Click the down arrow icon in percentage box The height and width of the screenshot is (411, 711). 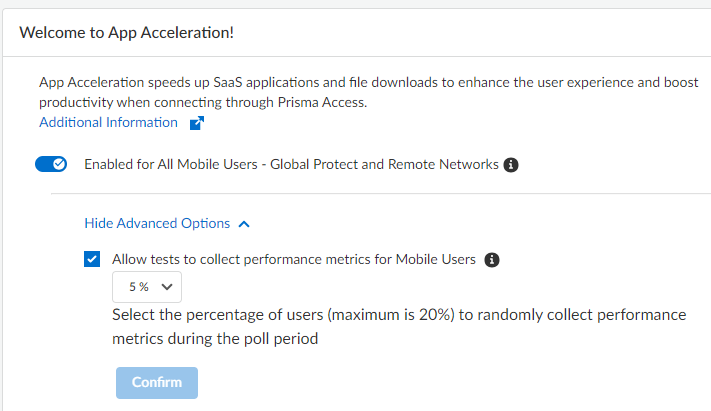166,287
